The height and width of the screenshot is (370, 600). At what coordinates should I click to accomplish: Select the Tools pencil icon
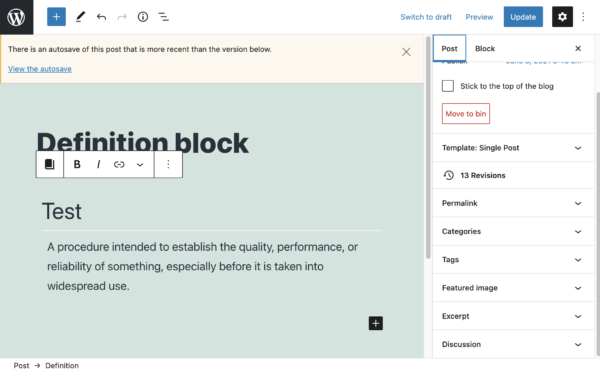coord(80,17)
